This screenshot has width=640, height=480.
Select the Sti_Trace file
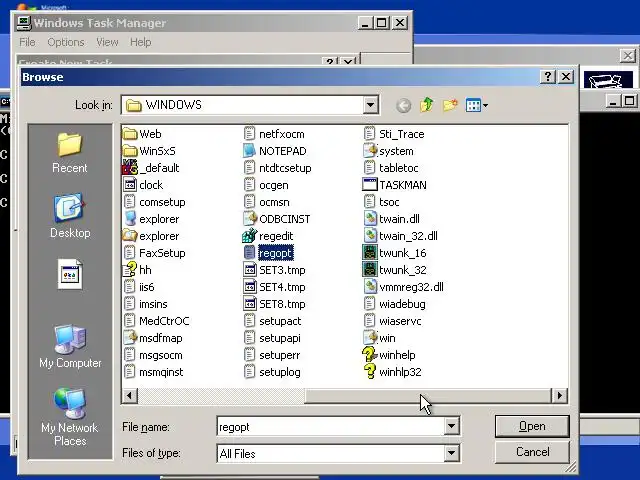pyautogui.click(x=394, y=134)
